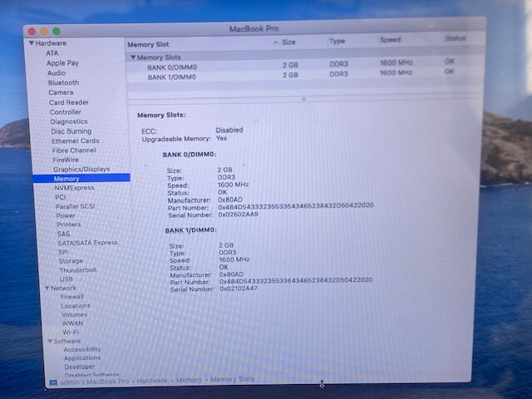Click the computer icon in the path bar
Image resolution: width=532 pixels, height=399 pixels.
click(x=53, y=382)
